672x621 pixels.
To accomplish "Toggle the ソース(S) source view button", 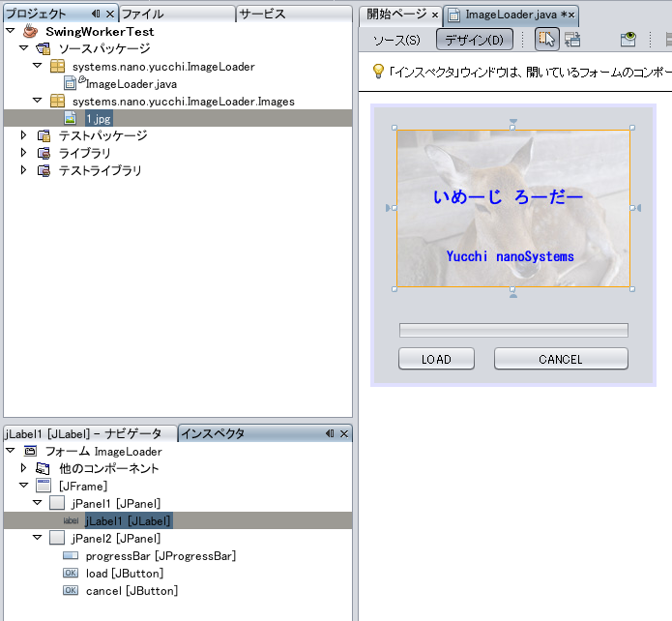I will tap(397, 40).
